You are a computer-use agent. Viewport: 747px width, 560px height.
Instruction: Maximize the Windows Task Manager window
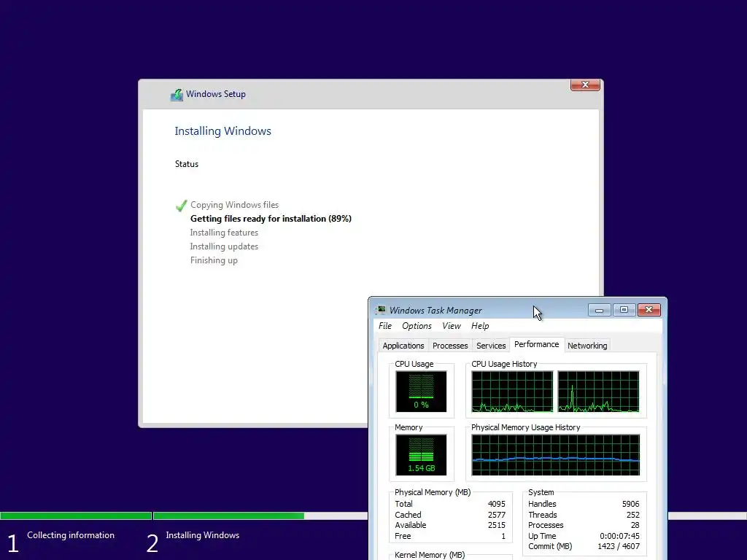click(x=624, y=310)
